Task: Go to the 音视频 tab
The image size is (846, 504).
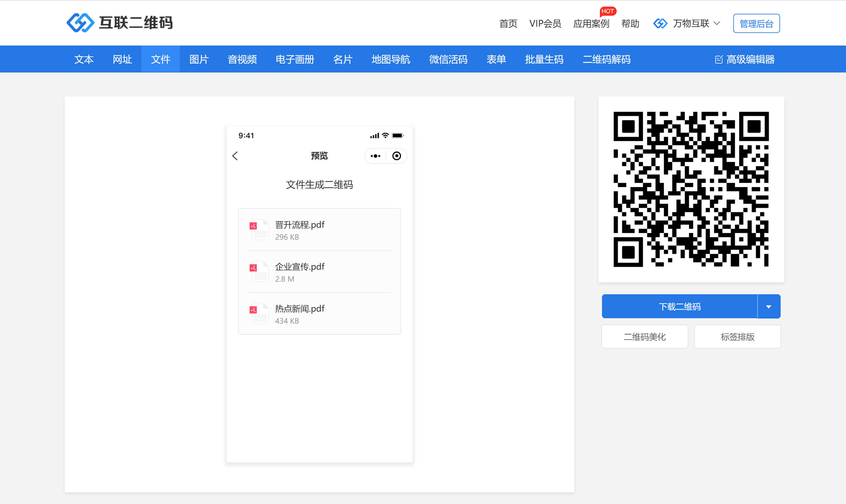Action: click(x=242, y=59)
